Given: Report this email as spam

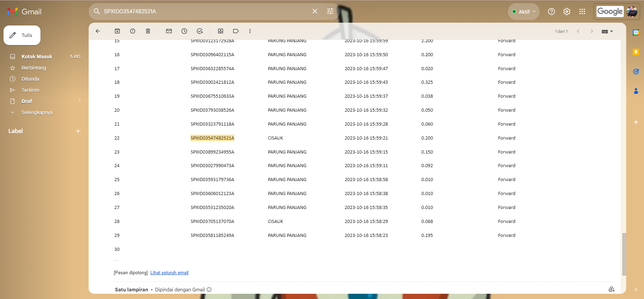Looking at the screenshot, I should coord(133,31).
